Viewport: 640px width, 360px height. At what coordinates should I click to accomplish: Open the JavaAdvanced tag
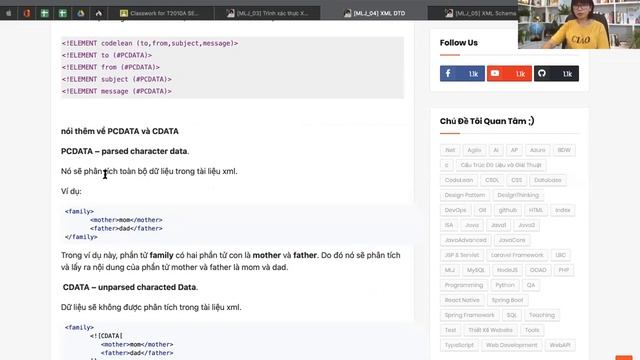click(x=465, y=240)
